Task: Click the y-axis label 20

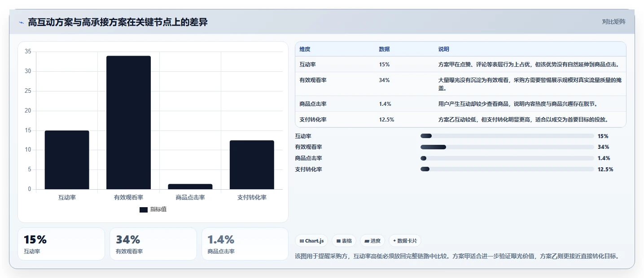Action: pyautogui.click(x=28, y=111)
